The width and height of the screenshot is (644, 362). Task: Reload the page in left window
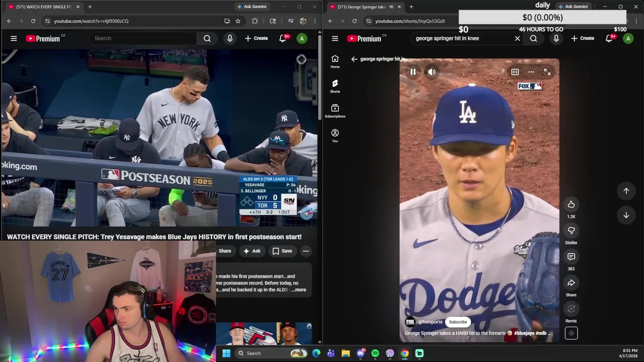coord(33,21)
